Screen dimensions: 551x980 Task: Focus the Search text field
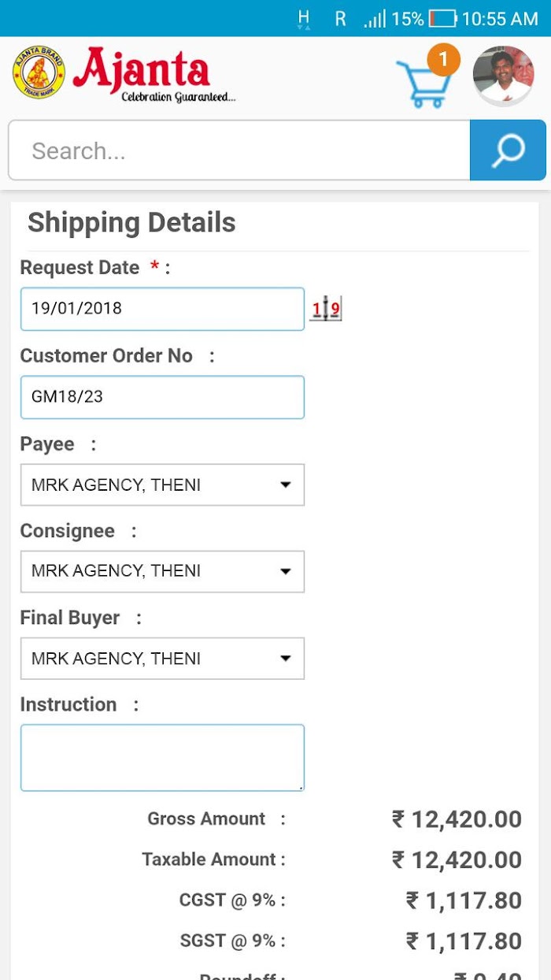[x=239, y=150]
